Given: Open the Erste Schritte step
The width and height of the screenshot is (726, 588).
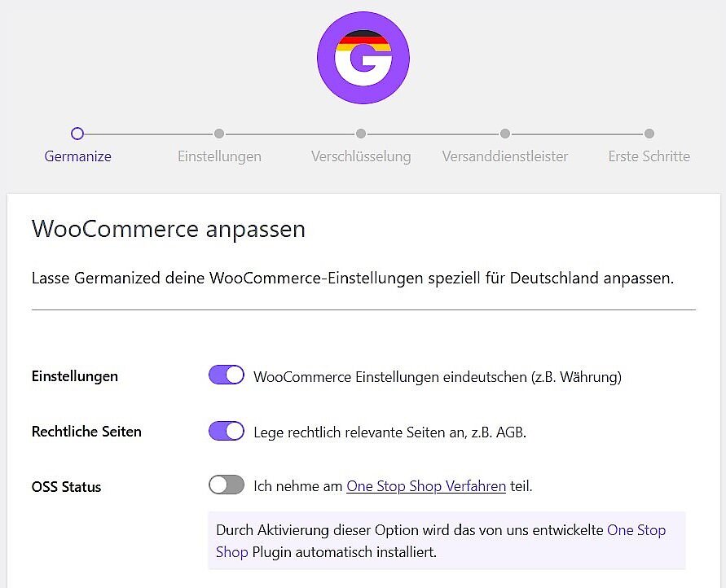Looking at the screenshot, I should click(649, 156).
